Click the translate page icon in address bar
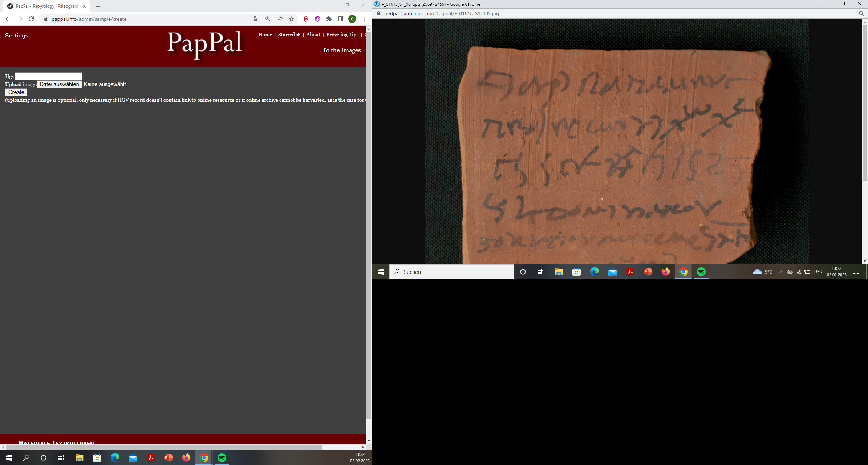The height and width of the screenshot is (465, 868). [x=256, y=19]
